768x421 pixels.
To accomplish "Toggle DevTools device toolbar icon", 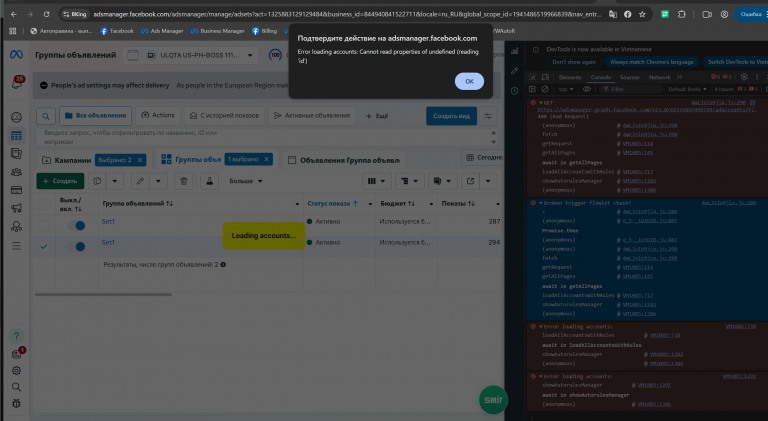I will (545, 77).
